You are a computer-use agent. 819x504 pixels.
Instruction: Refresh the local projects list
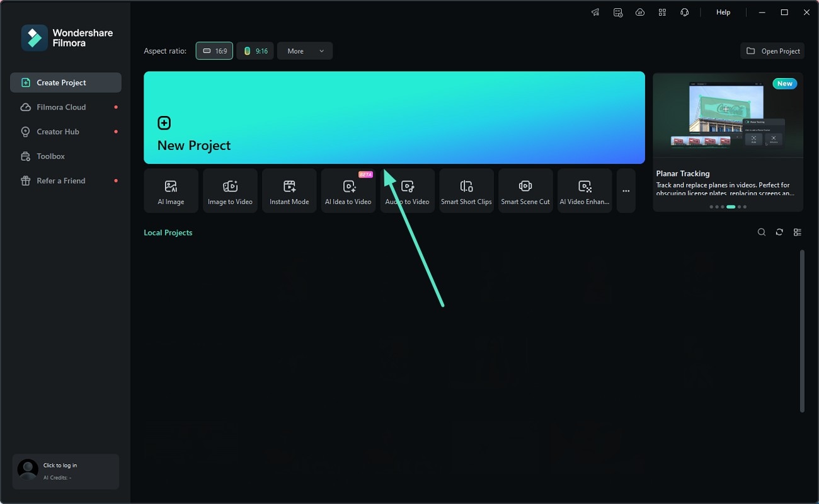click(x=779, y=232)
